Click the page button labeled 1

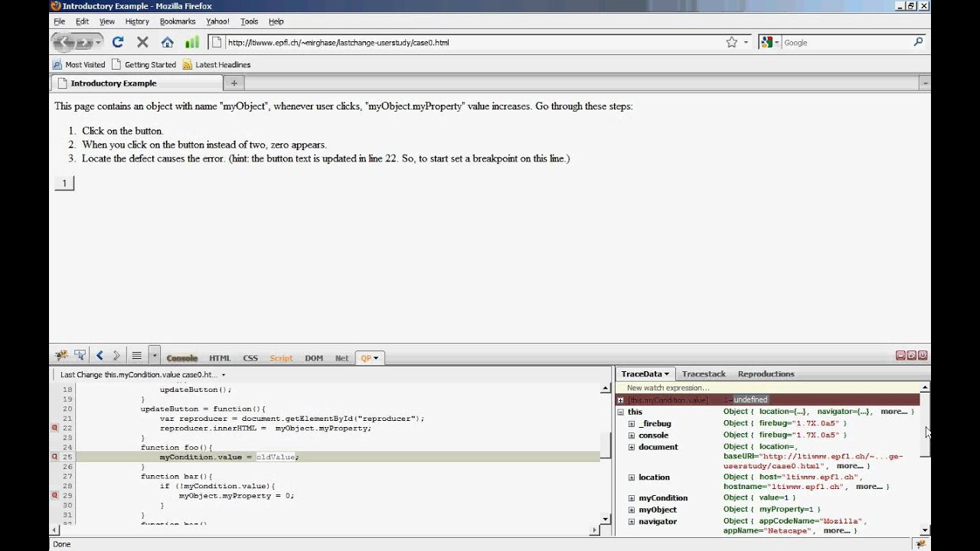64,183
